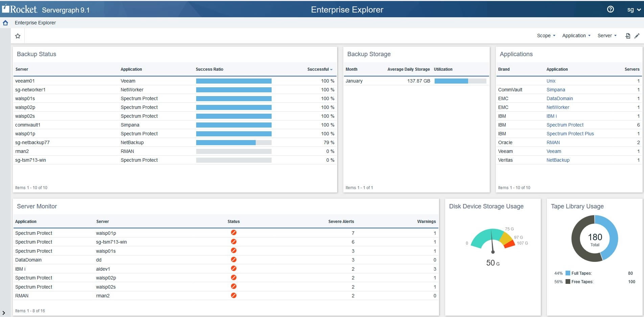Screen dimensions: 644x317
Task: Click status icon for walsp01s in Server Monitor
Action: pyautogui.click(x=233, y=251)
